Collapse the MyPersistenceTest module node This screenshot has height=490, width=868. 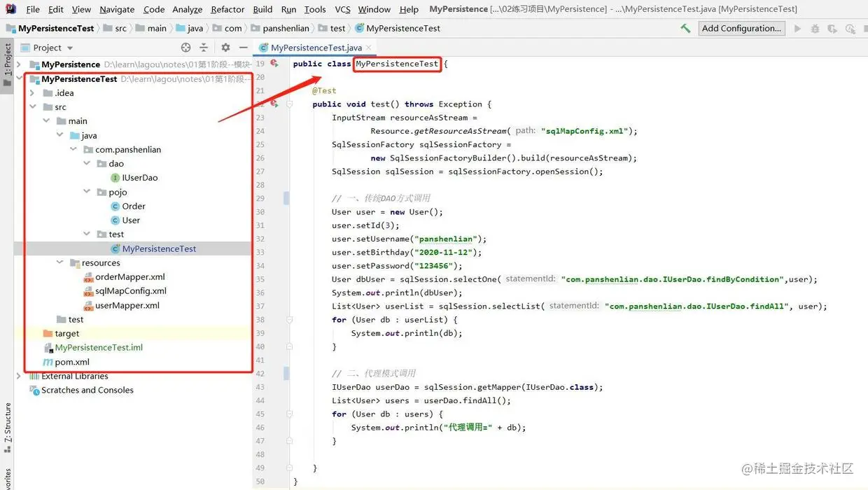coord(19,78)
